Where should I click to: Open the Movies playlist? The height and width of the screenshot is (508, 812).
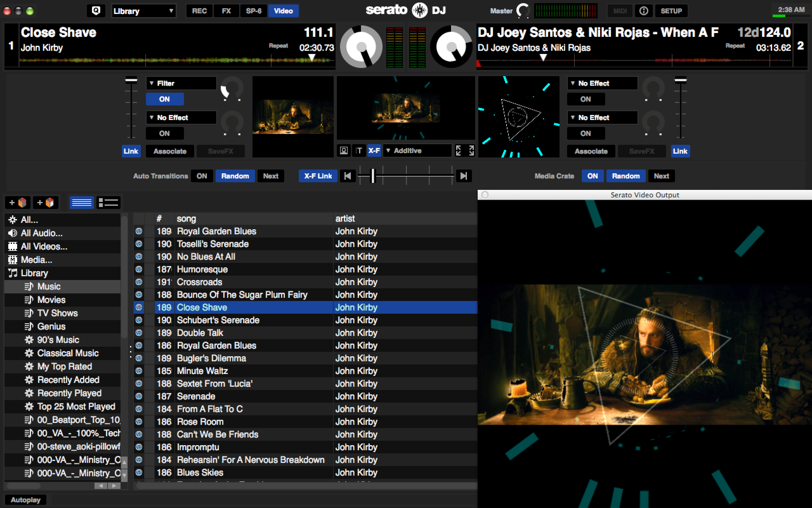coord(62,300)
